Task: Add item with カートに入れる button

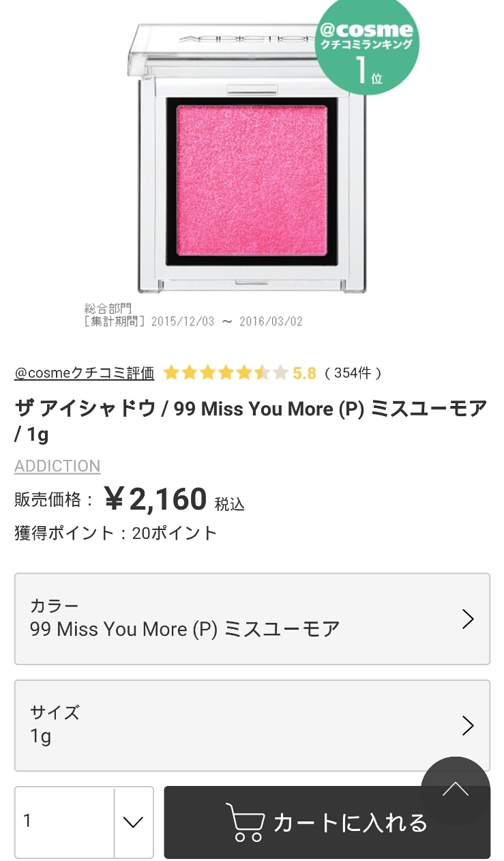Action: pos(327,822)
